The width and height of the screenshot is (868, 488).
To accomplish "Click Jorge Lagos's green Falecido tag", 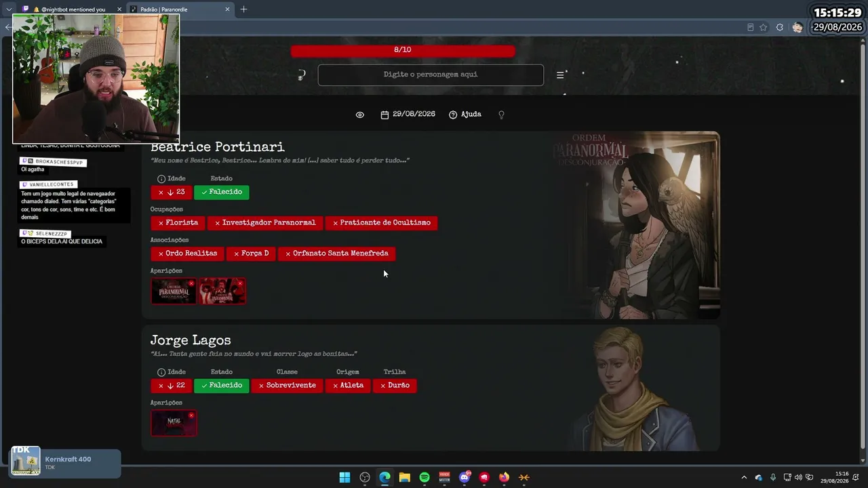I will coord(222,386).
